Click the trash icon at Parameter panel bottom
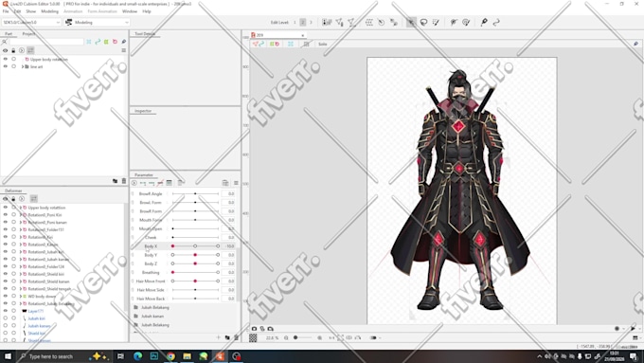This screenshot has width=644, height=363. [x=236, y=337]
